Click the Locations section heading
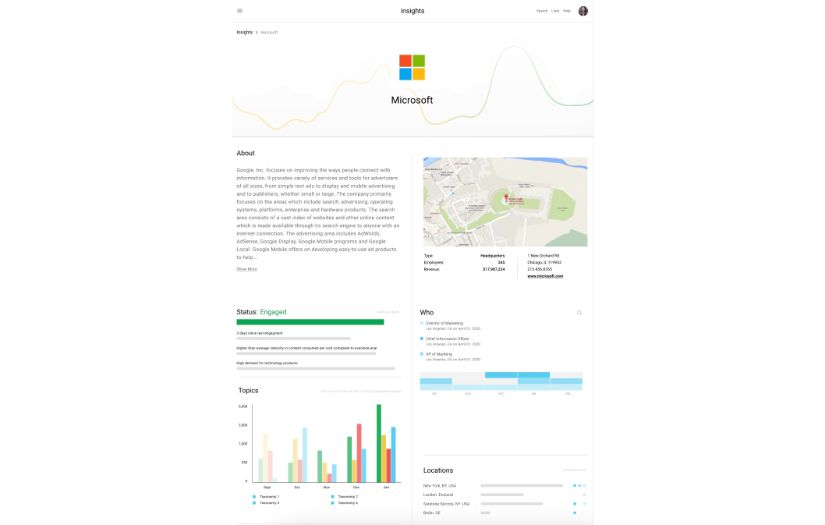Image resolution: width=825 pixels, height=525 pixels. pyautogui.click(x=438, y=470)
